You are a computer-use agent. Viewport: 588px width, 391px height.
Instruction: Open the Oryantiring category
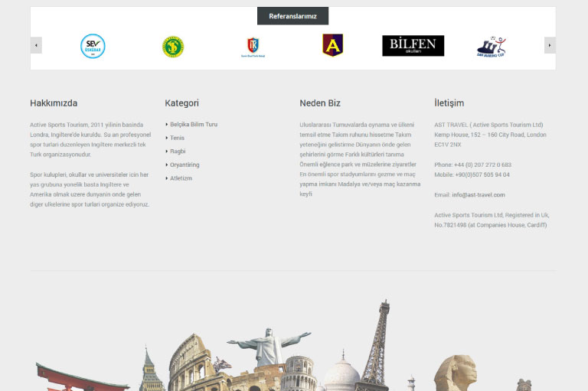click(185, 165)
